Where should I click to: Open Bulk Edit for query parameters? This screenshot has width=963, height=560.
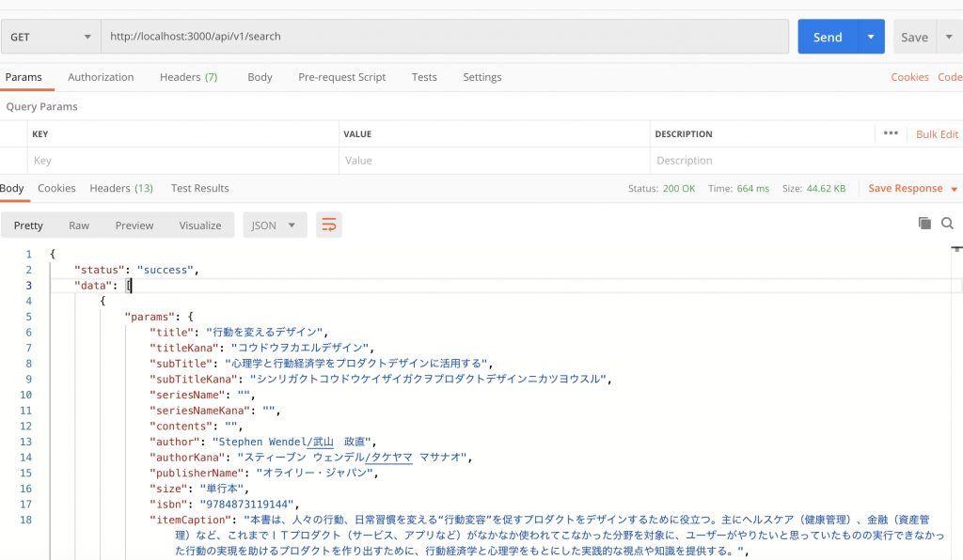936,134
